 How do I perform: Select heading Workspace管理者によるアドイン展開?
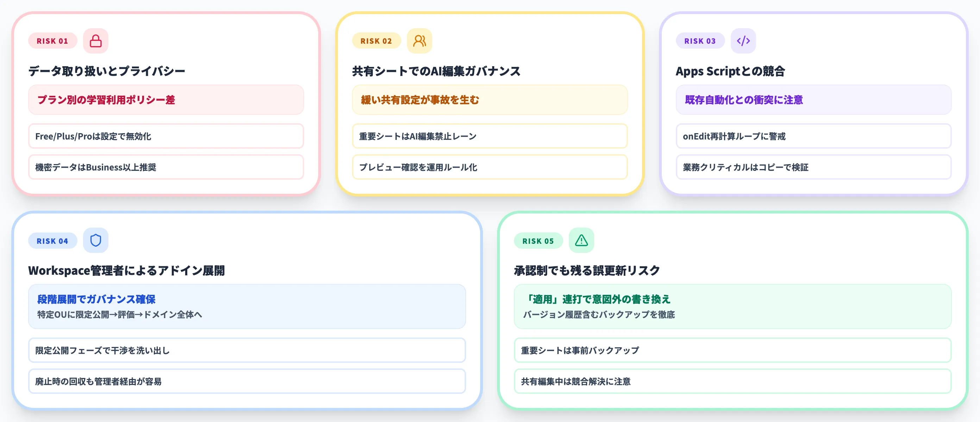pos(127,271)
